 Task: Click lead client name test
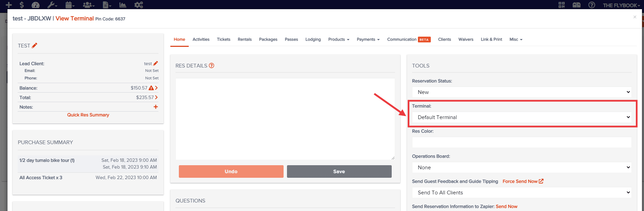(148, 64)
